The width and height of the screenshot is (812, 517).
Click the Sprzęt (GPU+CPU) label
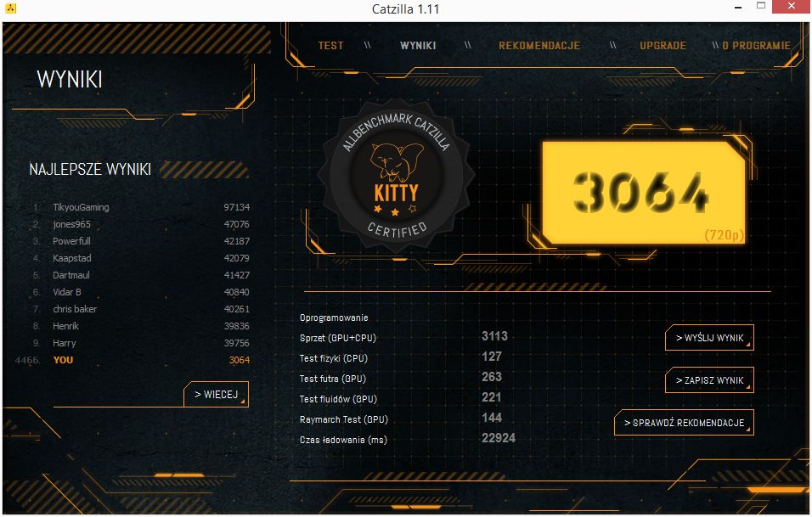pos(338,338)
